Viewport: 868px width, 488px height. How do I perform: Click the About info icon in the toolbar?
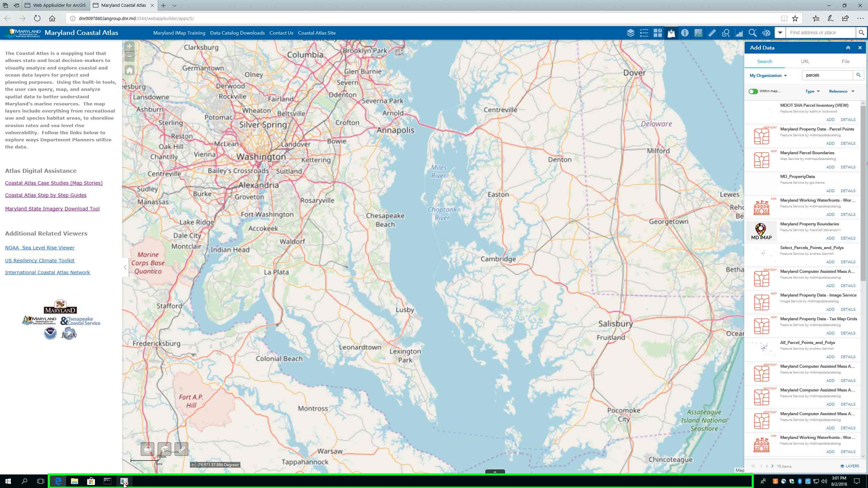tap(685, 33)
